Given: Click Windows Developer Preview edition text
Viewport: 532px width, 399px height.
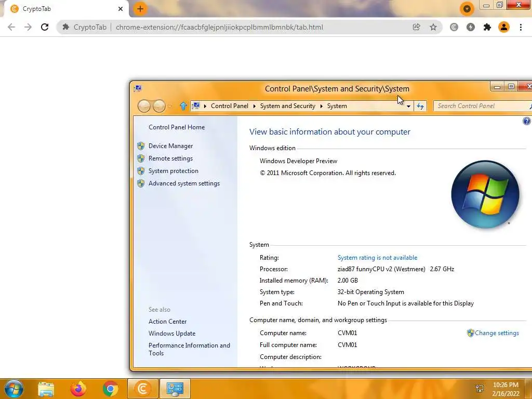Looking at the screenshot, I should [299, 161].
